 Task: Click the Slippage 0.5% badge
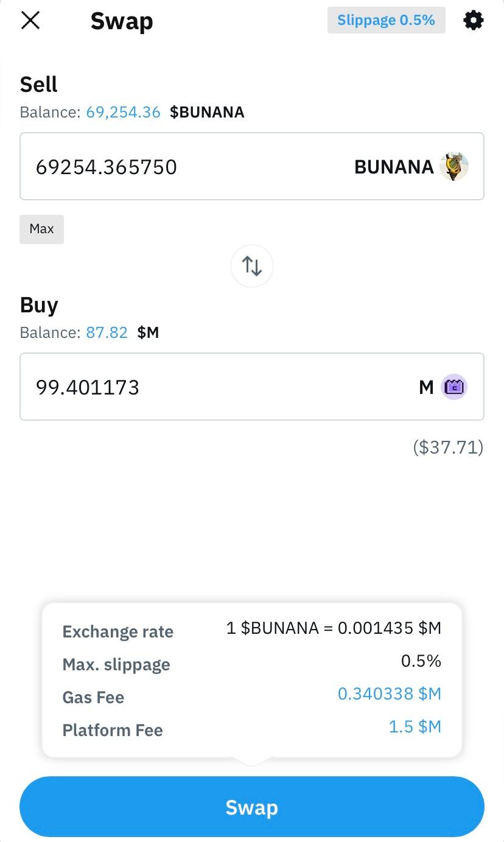coord(386,20)
